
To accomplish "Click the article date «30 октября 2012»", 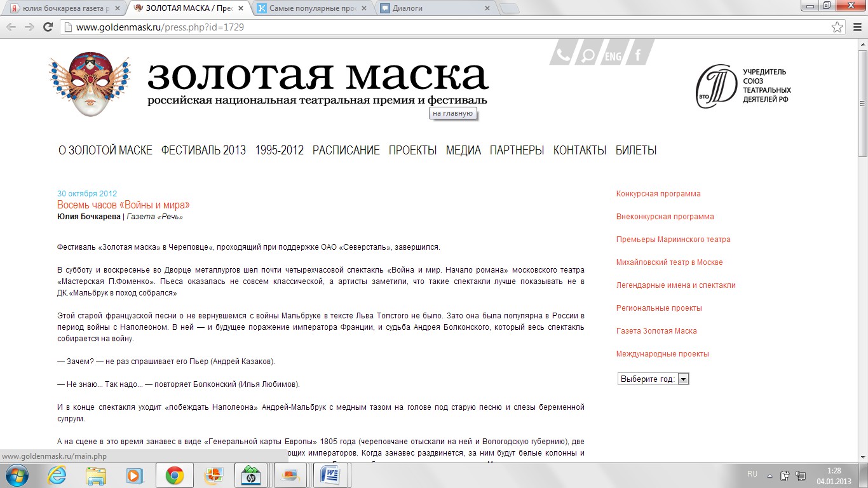I will point(87,194).
